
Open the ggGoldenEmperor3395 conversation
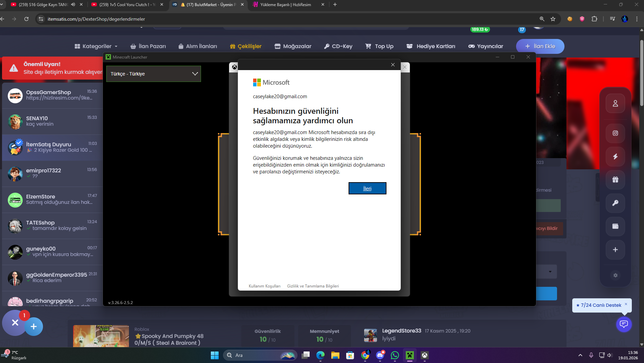pos(52,278)
